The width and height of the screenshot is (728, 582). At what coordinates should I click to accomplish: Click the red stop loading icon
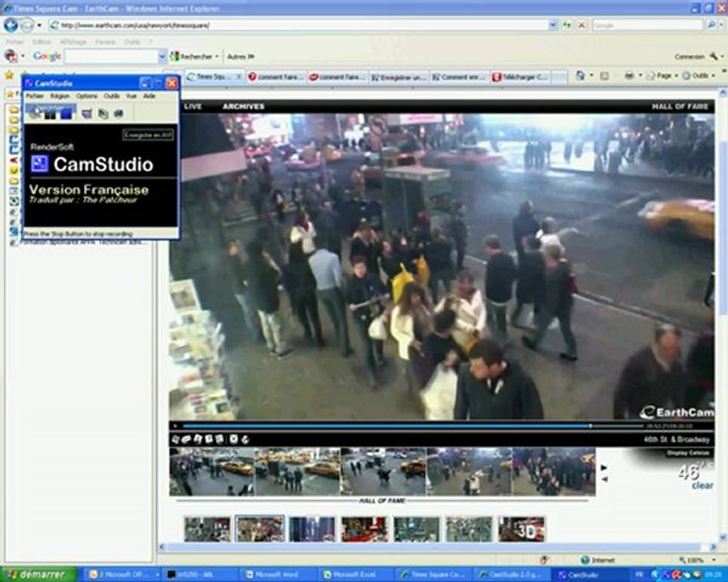pos(581,25)
